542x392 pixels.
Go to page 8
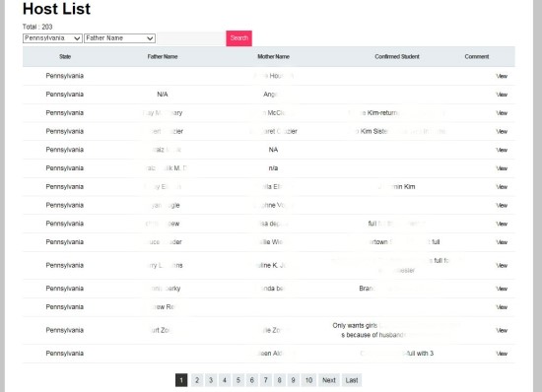279,380
